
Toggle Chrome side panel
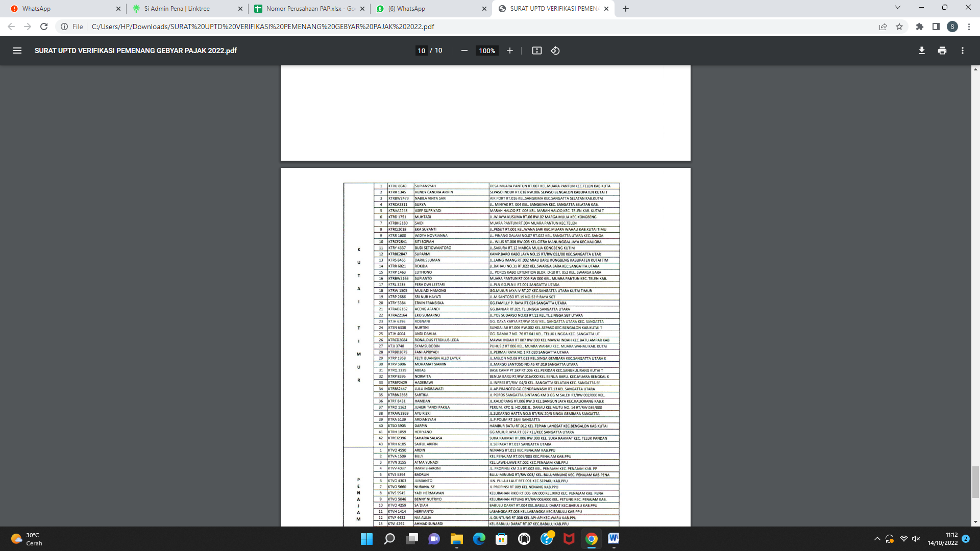[936, 27]
